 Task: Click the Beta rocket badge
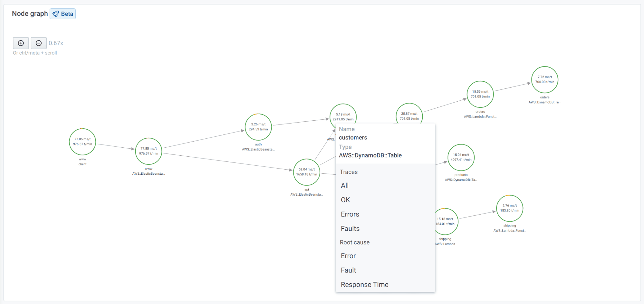point(63,14)
